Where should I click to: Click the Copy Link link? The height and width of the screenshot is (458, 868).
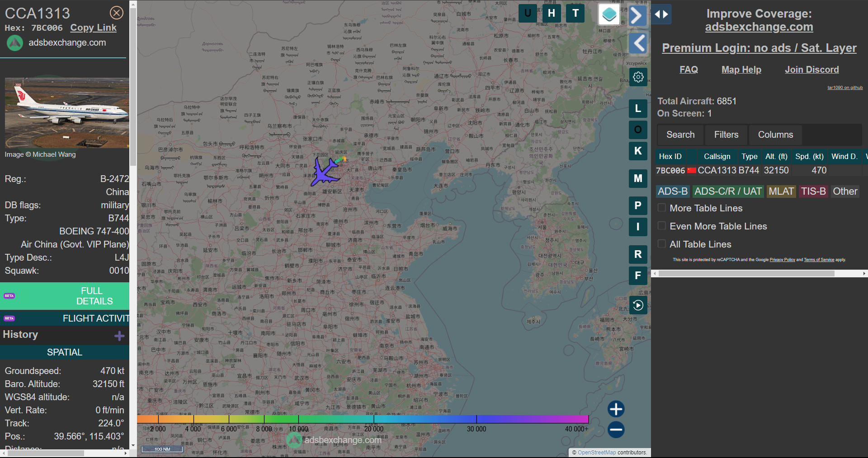click(93, 28)
